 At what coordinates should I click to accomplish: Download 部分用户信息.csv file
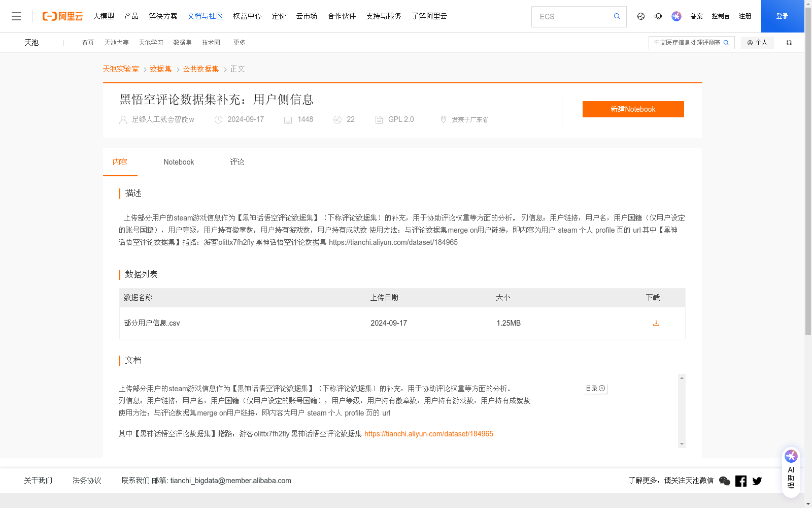coord(656,323)
